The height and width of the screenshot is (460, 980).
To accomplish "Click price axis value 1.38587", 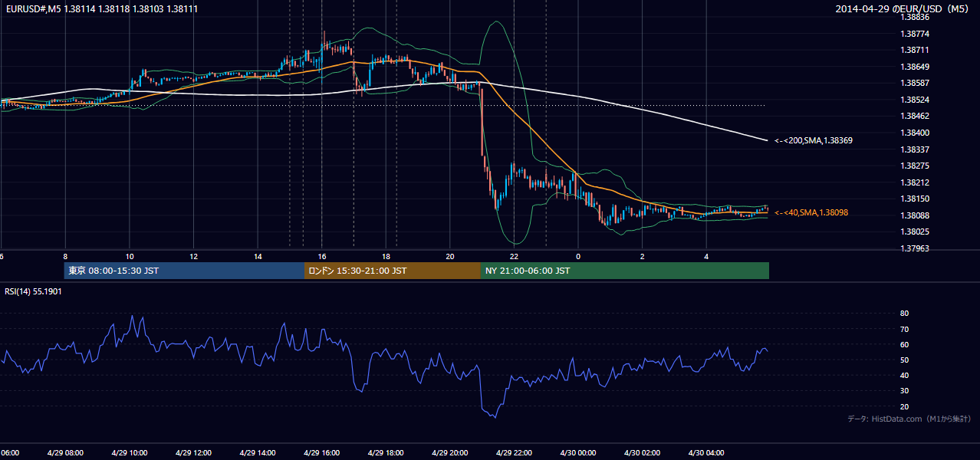I will [x=915, y=83].
